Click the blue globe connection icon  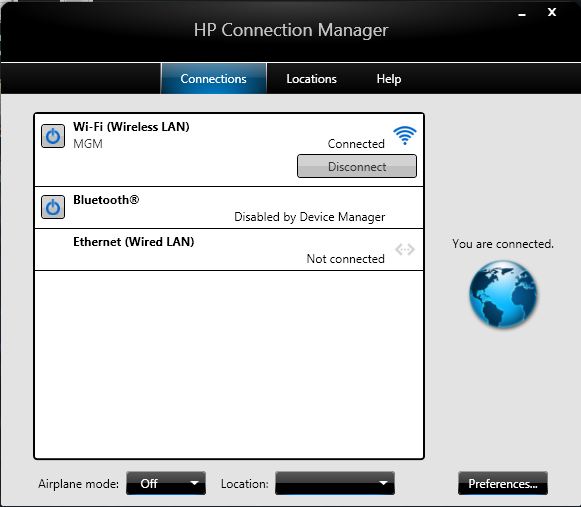click(x=503, y=294)
